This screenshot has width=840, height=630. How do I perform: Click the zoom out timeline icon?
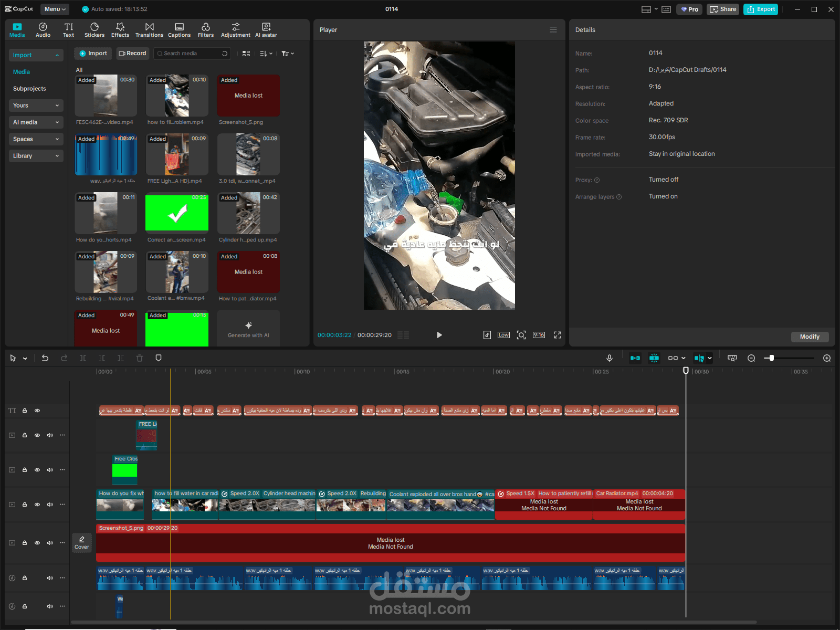pyautogui.click(x=751, y=358)
